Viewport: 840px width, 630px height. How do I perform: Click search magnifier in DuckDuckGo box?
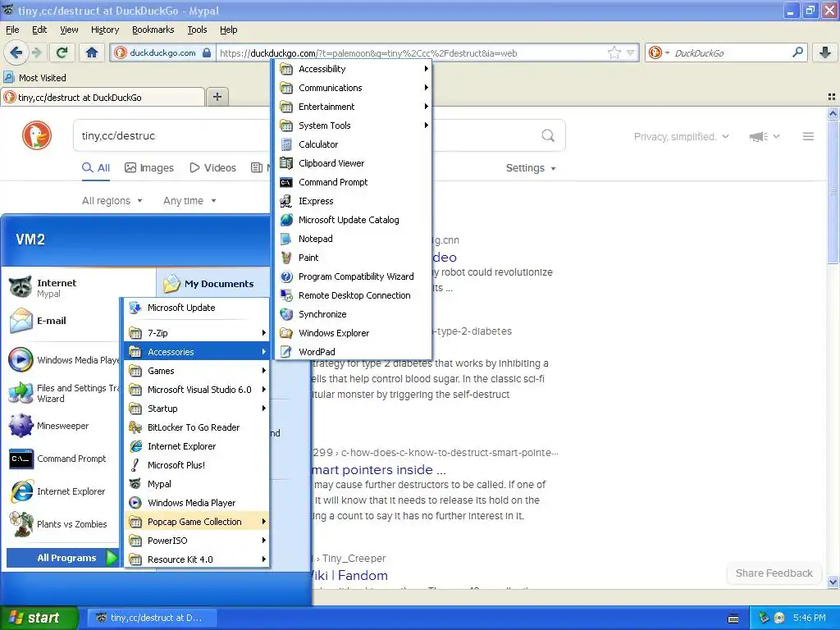547,135
